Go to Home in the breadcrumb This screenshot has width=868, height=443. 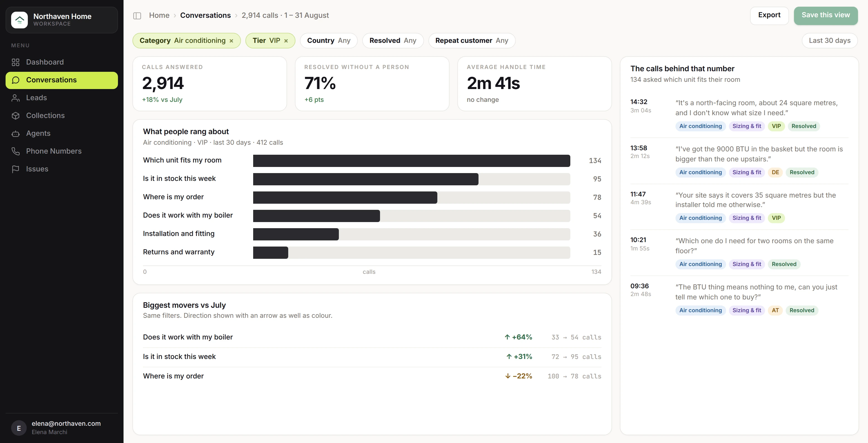pyautogui.click(x=159, y=16)
